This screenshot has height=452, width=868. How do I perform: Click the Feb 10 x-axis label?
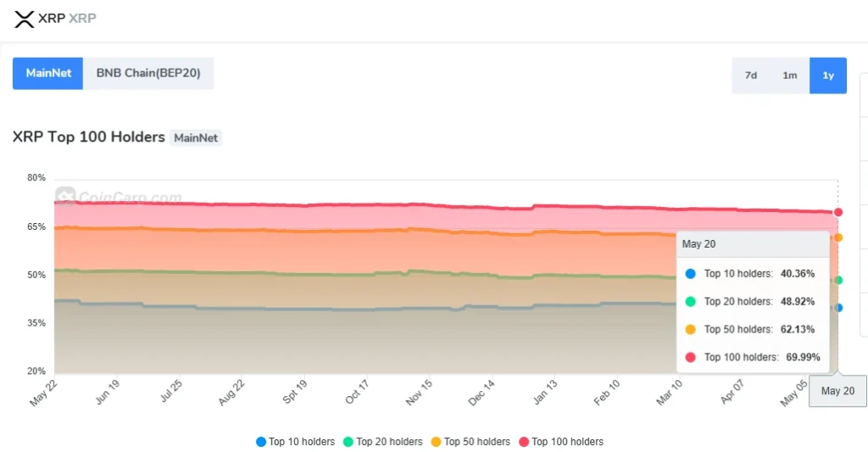[x=606, y=393]
